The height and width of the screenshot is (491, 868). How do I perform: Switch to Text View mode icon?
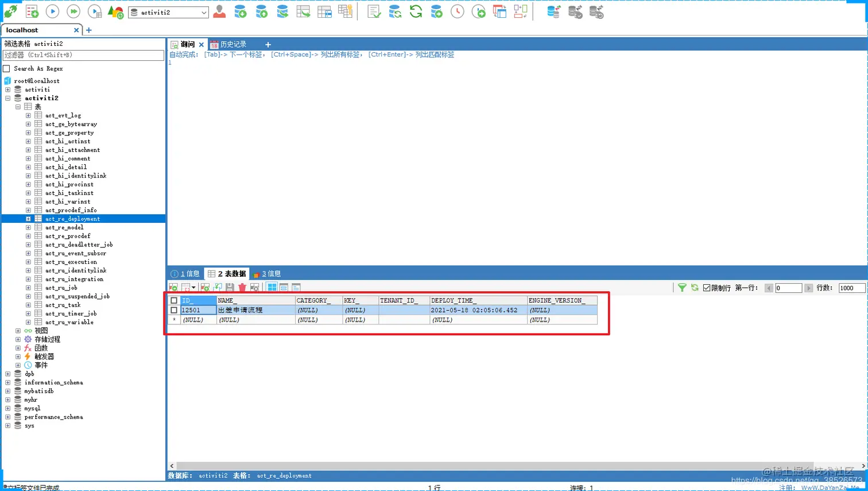click(x=296, y=287)
